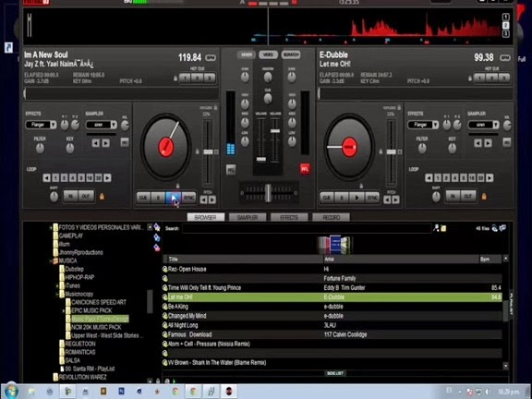Switch to the EFFECTS tab

289,217
